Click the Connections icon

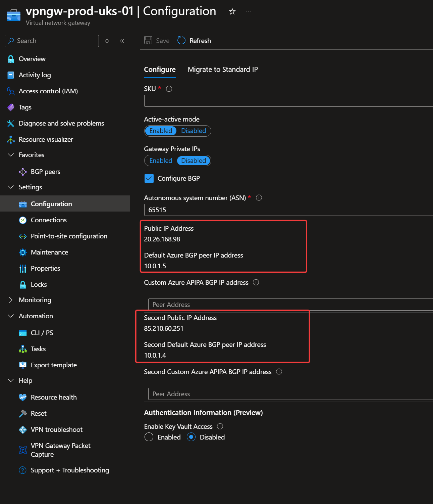point(23,220)
